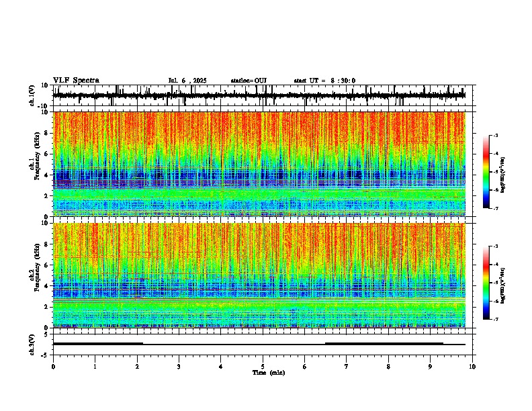Click the time axis tick label '2'
This screenshot has height=411, width=532.
(x=137, y=367)
